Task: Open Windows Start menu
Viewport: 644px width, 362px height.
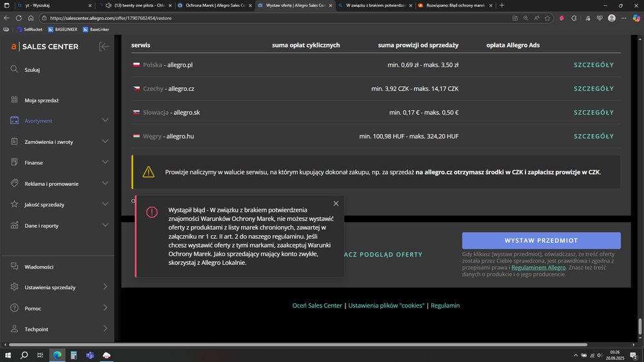Action: (8, 355)
